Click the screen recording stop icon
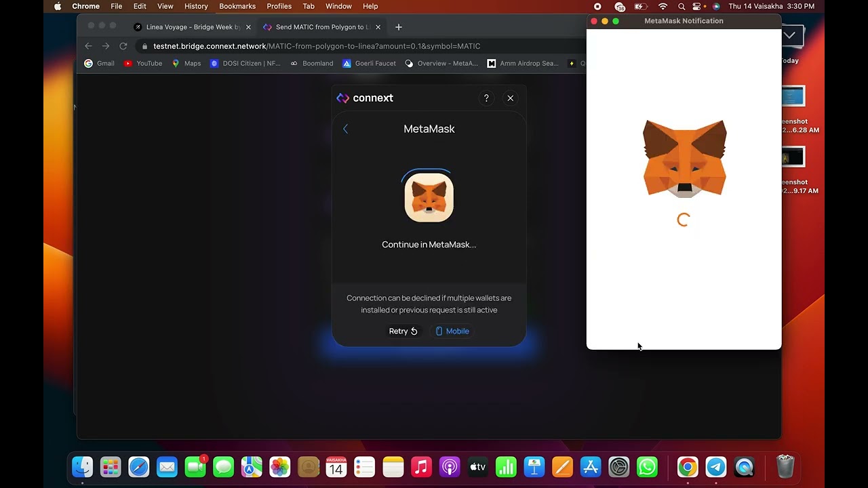This screenshot has height=488, width=868. [x=597, y=6]
